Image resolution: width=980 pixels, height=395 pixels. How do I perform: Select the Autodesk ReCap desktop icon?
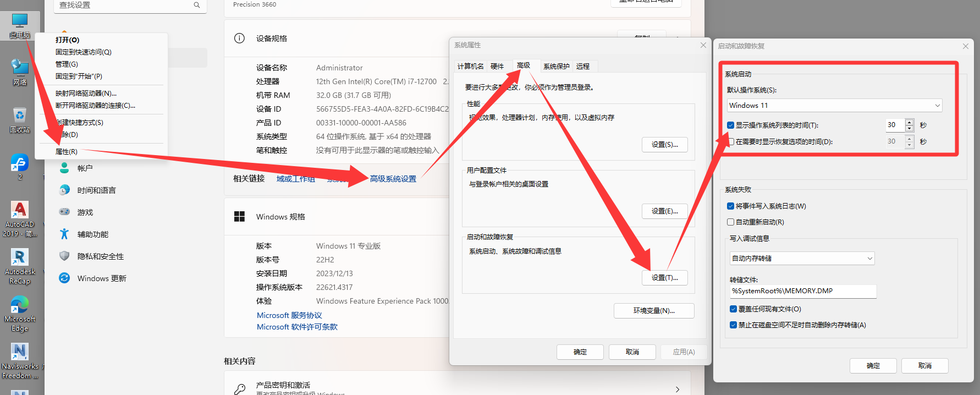coord(20,266)
